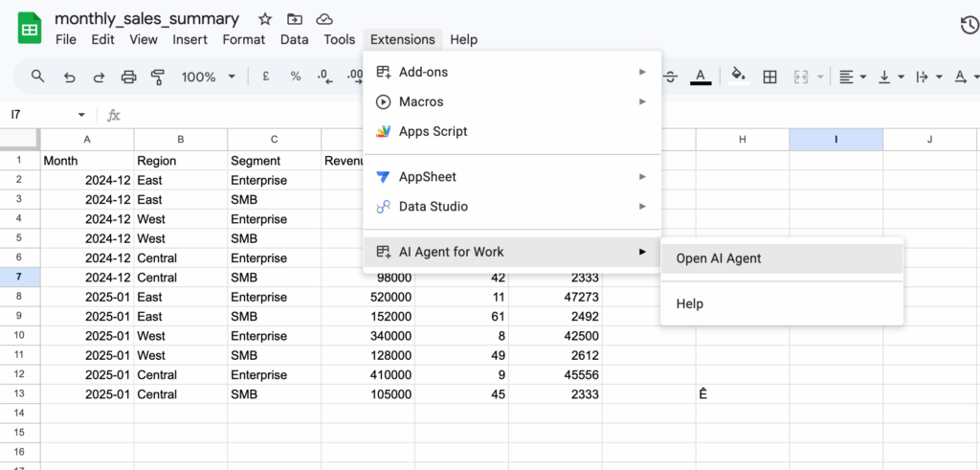Image resolution: width=980 pixels, height=470 pixels.
Task: Expand the Macros submenu arrow
Action: (642, 101)
